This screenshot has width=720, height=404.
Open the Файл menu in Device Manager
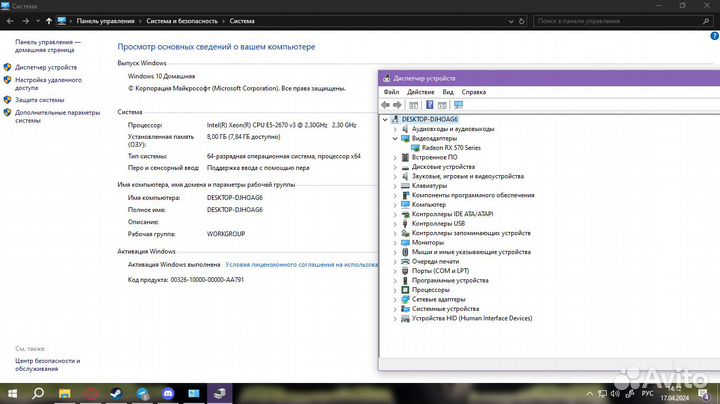(x=391, y=92)
